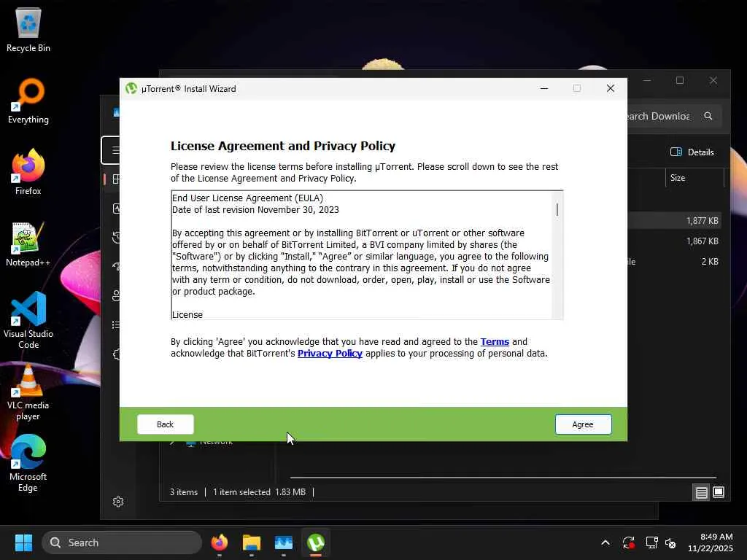
Task: Click the sync update tray icon
Action: 628,542
